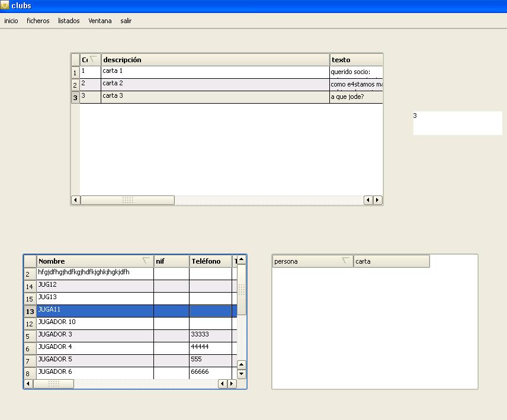Click the text field showing 3
This screenshot has height=420, width=507.
point(457,123)
